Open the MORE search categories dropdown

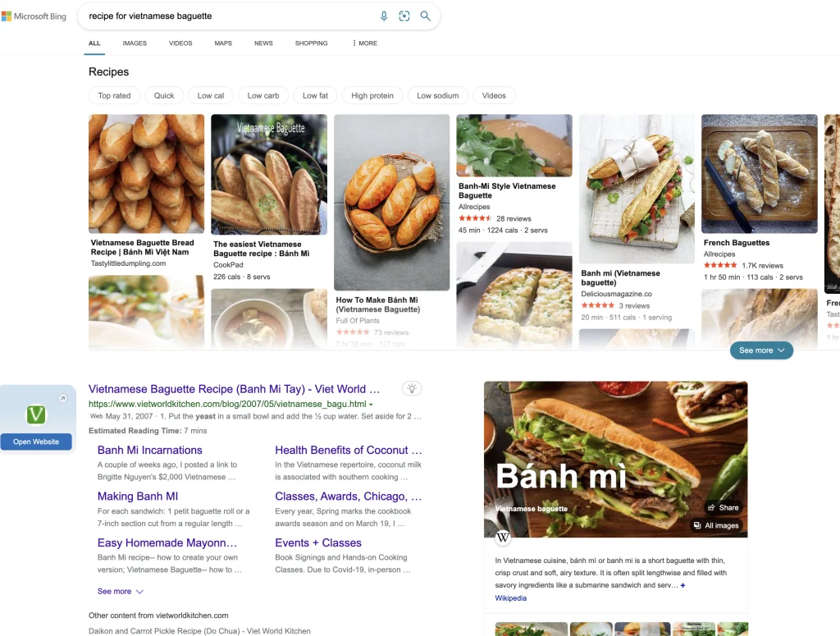363,43
